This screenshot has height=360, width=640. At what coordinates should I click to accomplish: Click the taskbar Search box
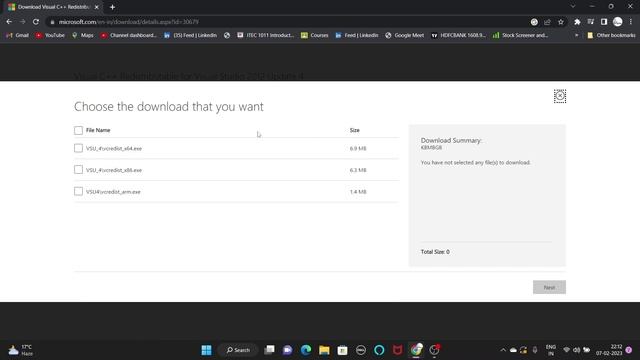point(238,350)
